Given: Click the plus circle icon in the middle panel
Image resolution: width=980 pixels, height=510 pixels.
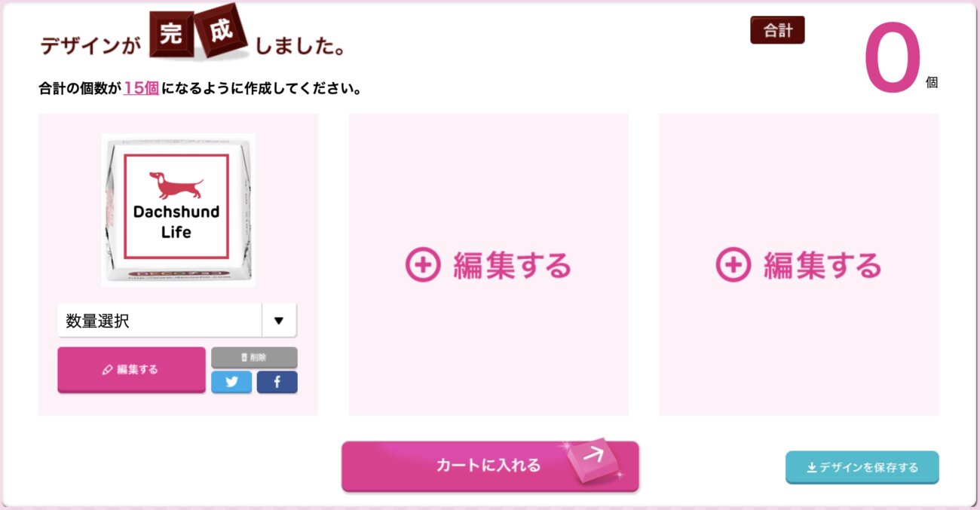Looking at the screenshot, I should [x=422, y=264].
